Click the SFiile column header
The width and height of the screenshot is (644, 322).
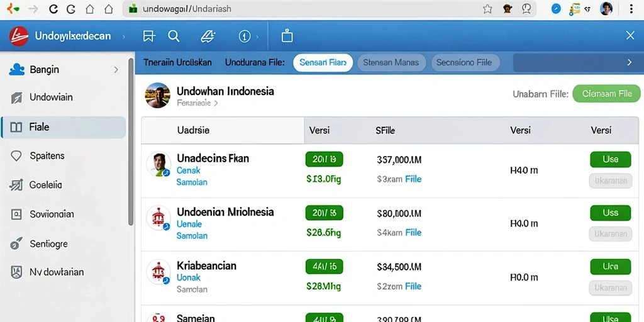(x=386, y=131)
